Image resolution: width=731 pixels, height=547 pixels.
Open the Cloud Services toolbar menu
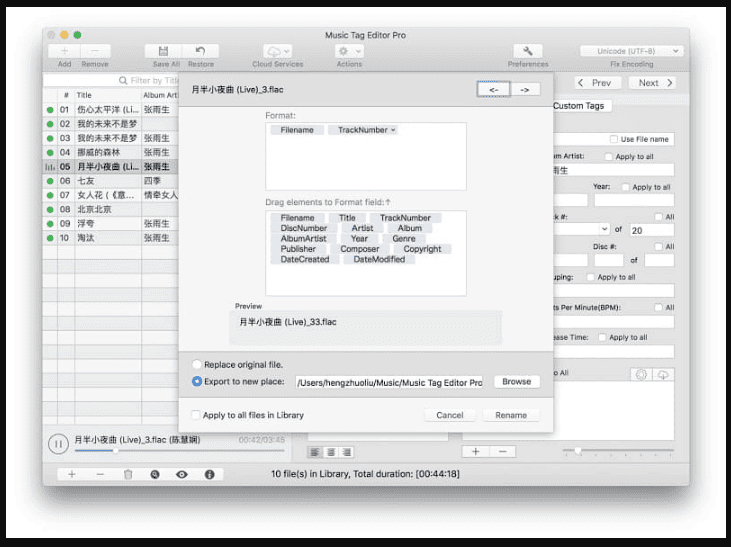coord(278,51)
